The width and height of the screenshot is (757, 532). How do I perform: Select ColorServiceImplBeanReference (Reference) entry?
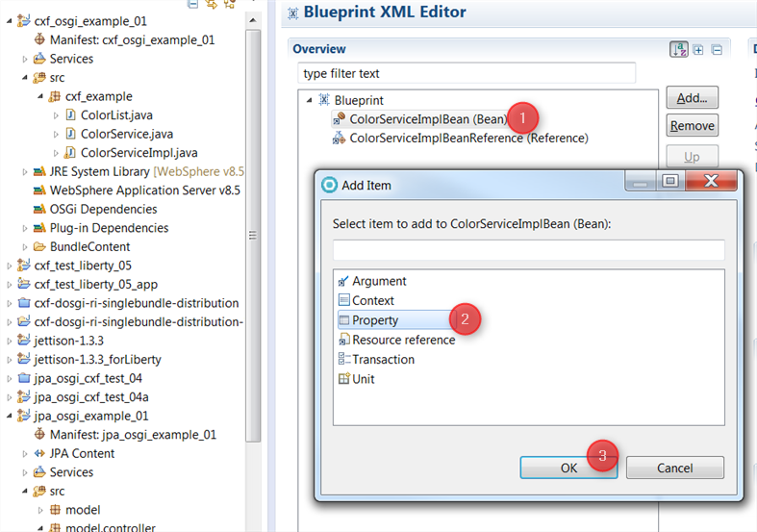pos(468,139)
